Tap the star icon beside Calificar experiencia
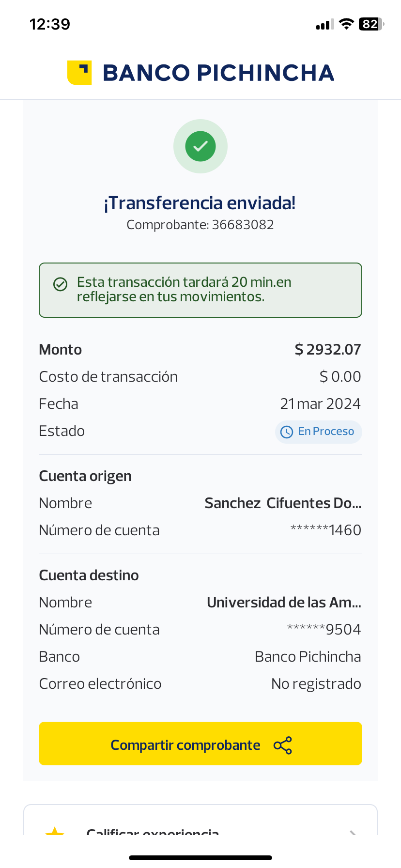This screenshot has width=401, height=868. point(55,832)
